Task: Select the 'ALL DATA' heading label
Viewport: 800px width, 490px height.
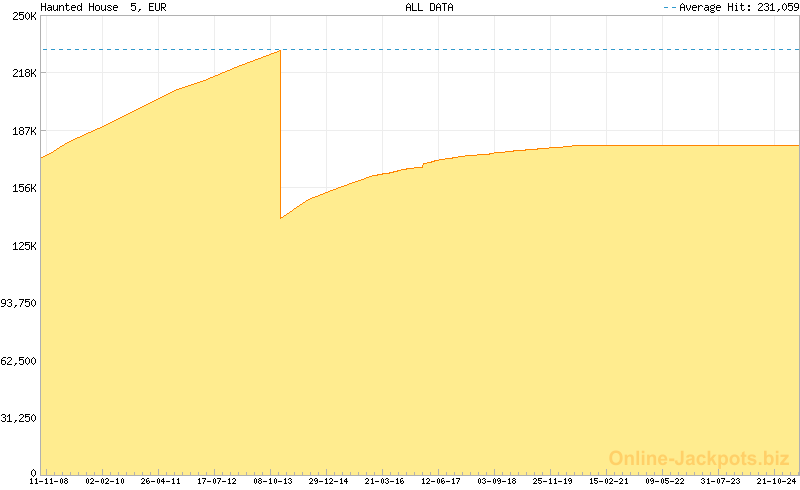Action: point(428,7)
